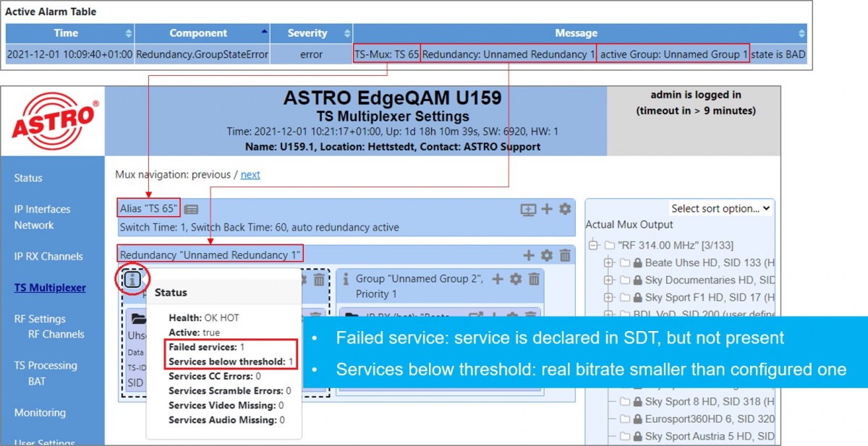Click the Alias "TS 65" label
Viewport: 868px width, 446px height.
pyautogui.click(x=149, y=209)
